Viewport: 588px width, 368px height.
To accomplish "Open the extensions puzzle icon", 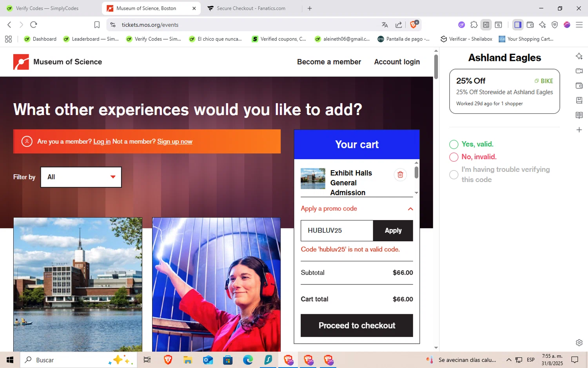I will point(474,25).
